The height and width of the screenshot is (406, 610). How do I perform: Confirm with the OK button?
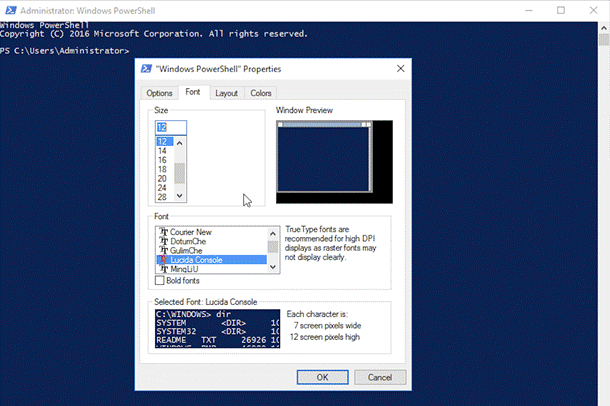(323, 377)
